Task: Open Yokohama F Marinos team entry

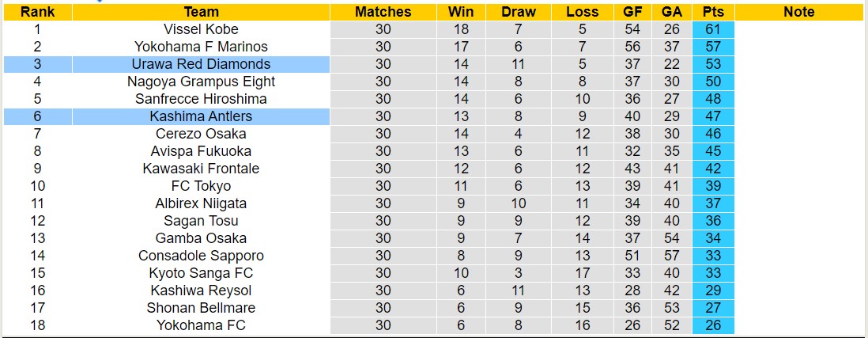Action: tap(201, 47)
